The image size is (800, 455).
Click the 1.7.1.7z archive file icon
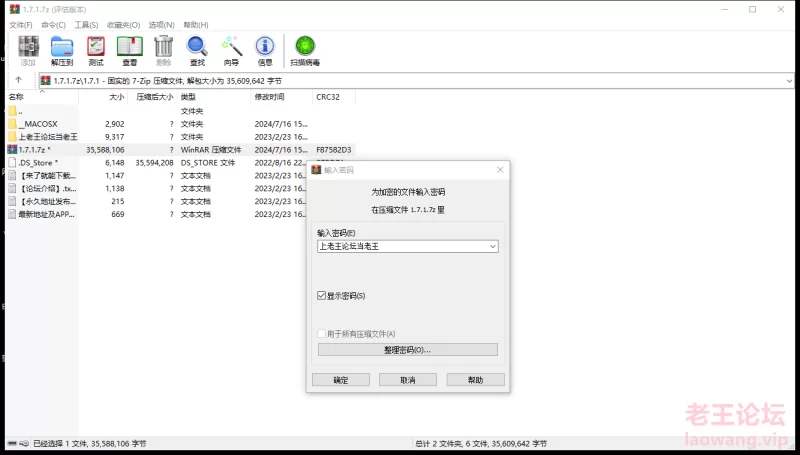point(12,149)
